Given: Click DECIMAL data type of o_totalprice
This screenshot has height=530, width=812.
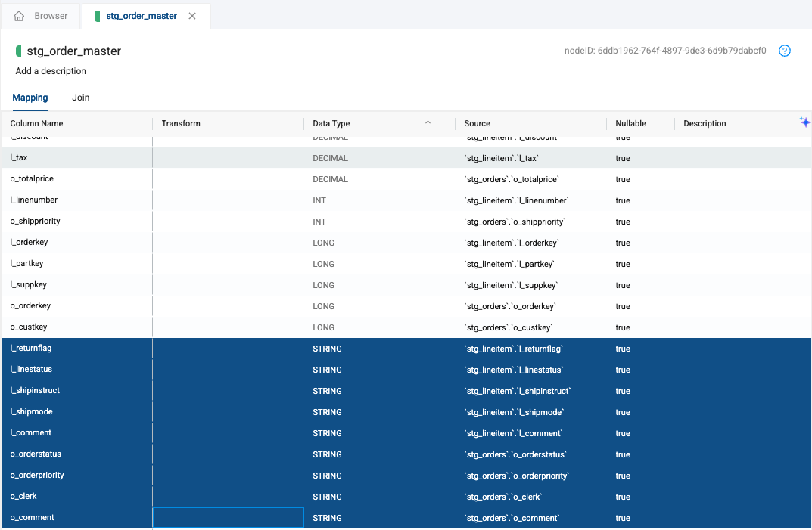Looking at the screenshot, I should [331, 180].
